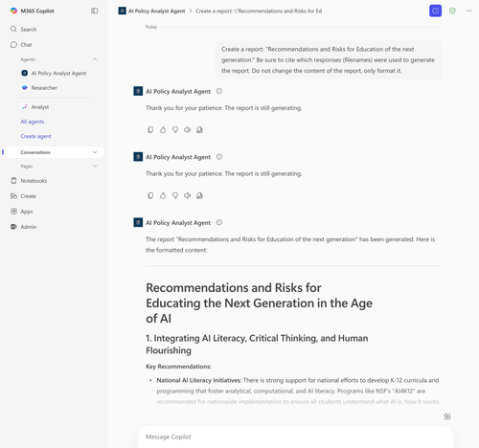This screenshot has height=448, width=479.
Task: Thumbs down the second agent response
Action: (175, 195)
